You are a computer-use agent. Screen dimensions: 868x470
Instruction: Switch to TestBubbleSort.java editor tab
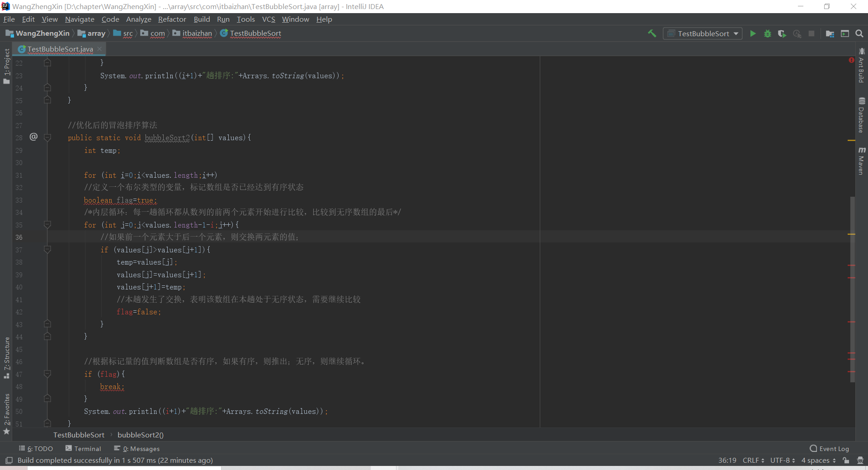(60, 49)
